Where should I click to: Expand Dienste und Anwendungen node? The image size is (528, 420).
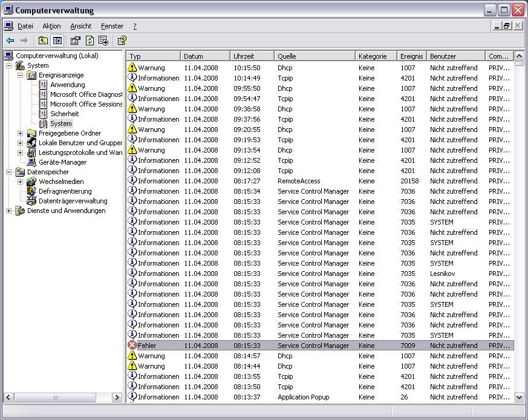coord(8,211)
